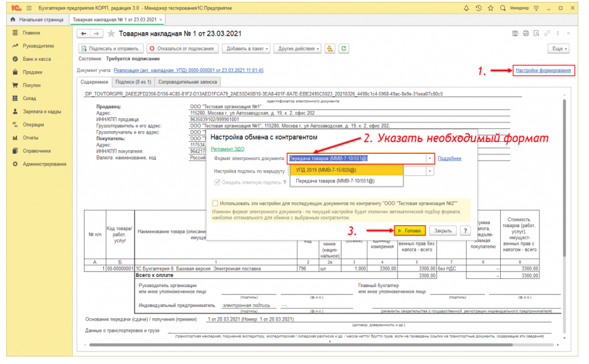Open 'Банк и касса' section in sidebar

[x=36, y=59]
